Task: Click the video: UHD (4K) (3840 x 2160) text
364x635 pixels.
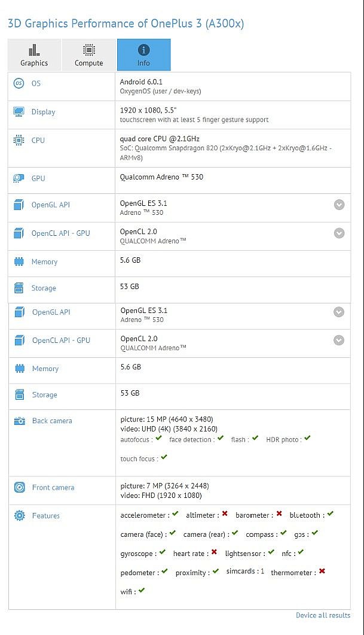Action: 169,429
